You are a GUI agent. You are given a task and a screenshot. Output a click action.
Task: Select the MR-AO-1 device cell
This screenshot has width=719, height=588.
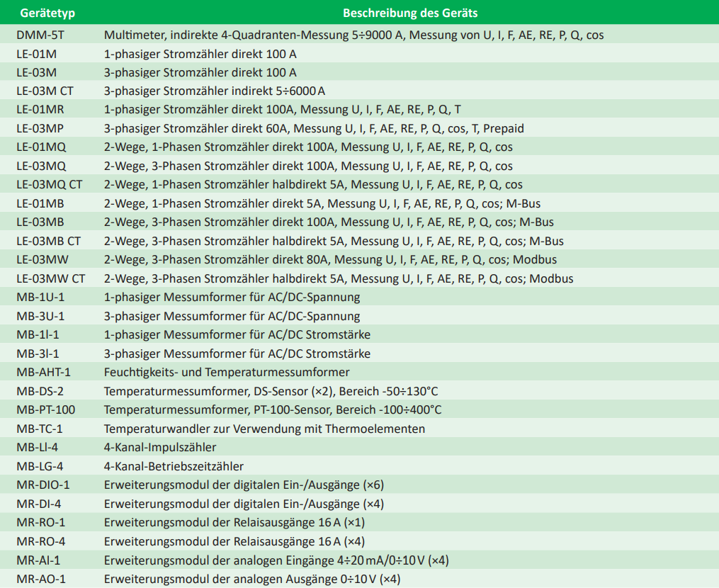41,579
